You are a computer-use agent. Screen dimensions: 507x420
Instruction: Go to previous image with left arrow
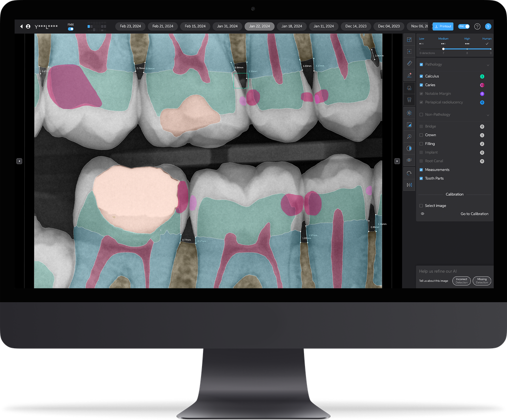click(x=19, y=161)
